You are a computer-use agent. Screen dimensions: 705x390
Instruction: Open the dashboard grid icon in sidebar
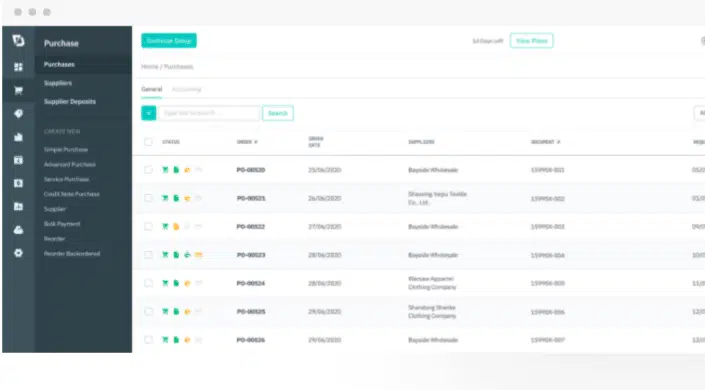[x=18, y=67]
